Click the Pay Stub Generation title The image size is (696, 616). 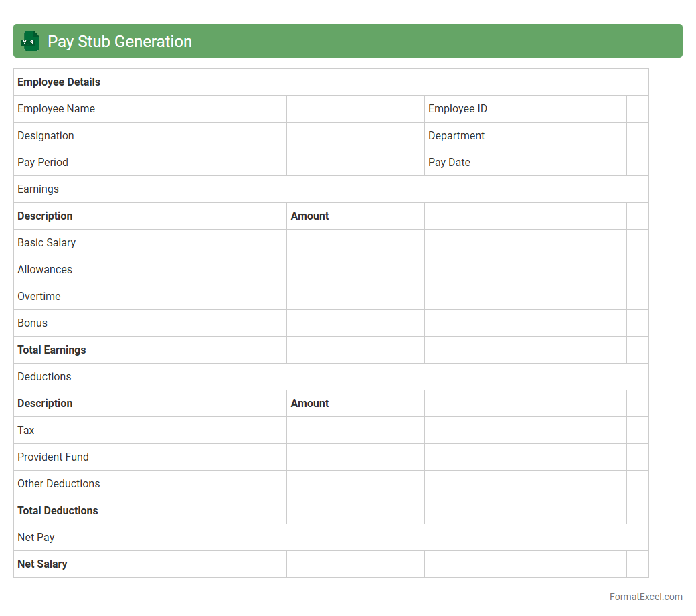120,41
